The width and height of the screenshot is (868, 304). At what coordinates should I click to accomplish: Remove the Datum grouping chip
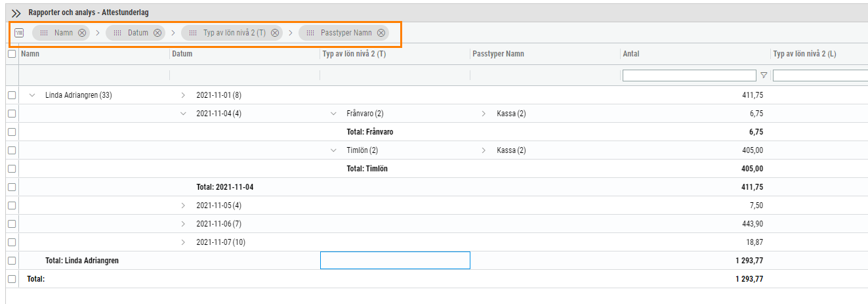(157, 33)
